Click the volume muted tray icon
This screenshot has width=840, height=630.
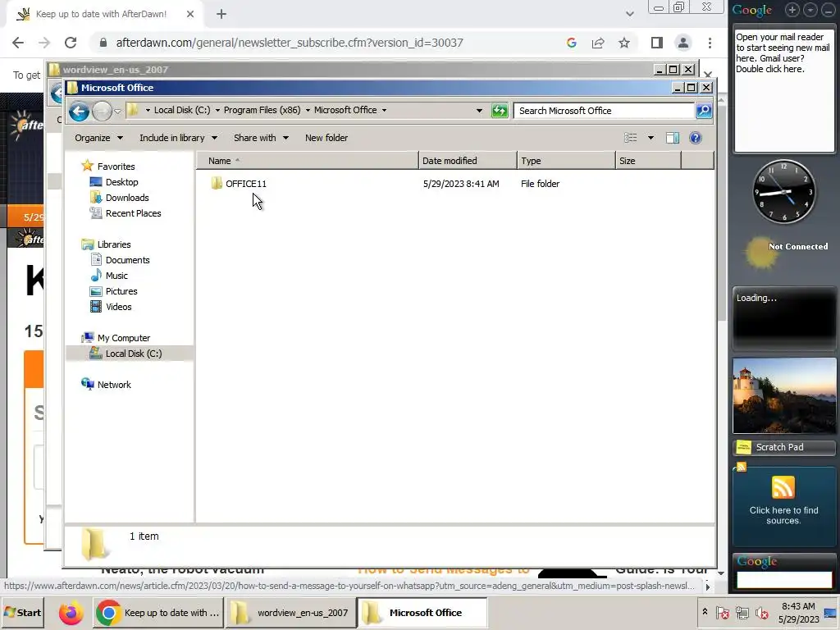coord(761,612)
